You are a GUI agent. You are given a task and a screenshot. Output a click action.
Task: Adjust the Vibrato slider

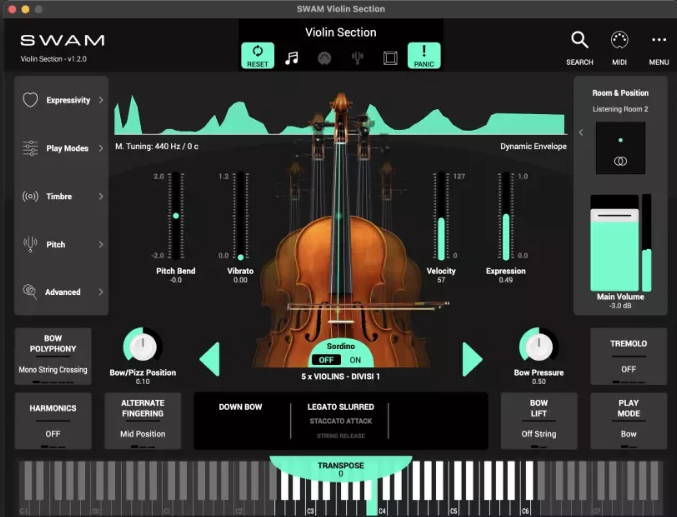tap(240, 216)
